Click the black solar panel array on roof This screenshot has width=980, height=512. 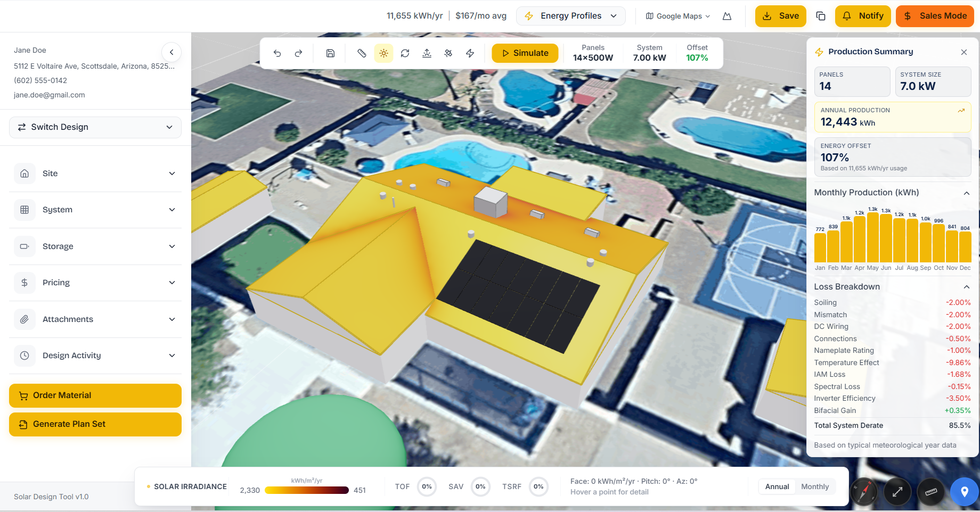tap(518, 295)
